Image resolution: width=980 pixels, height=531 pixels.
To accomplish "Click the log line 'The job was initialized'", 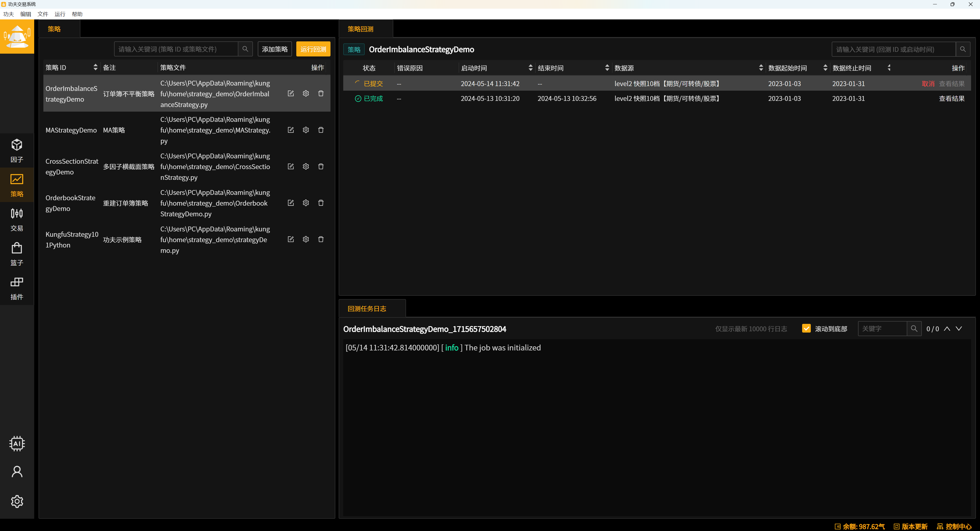I will (x=443, y=348).
